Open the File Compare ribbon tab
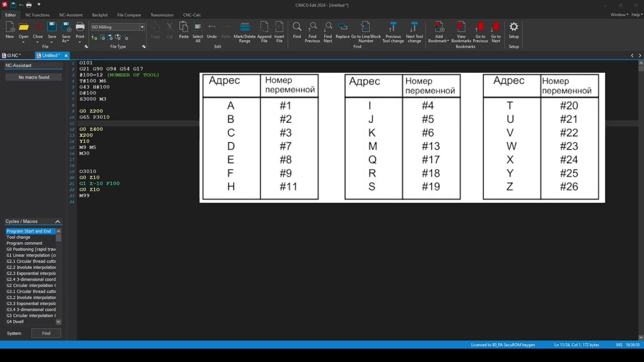This screenshot has width=644, height=362. coord(129,15)
